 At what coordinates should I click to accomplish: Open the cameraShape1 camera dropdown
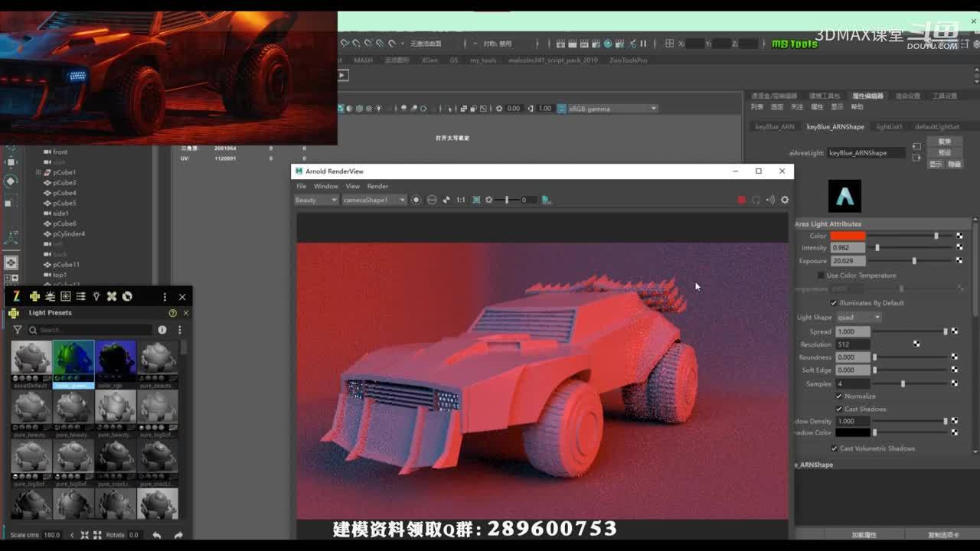(x=374, y=200)
